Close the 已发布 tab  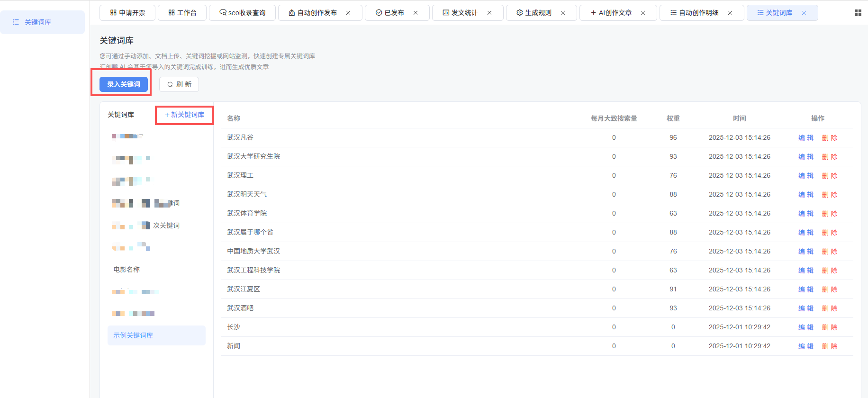coord(416,13)
